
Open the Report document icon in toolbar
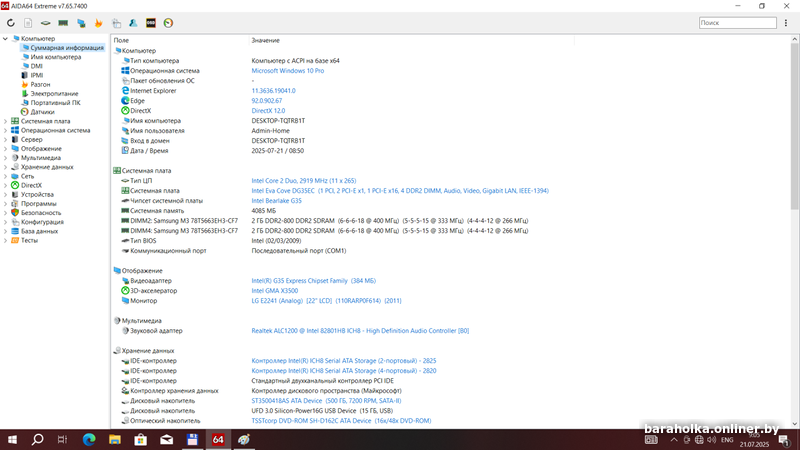tap(28, 23)
